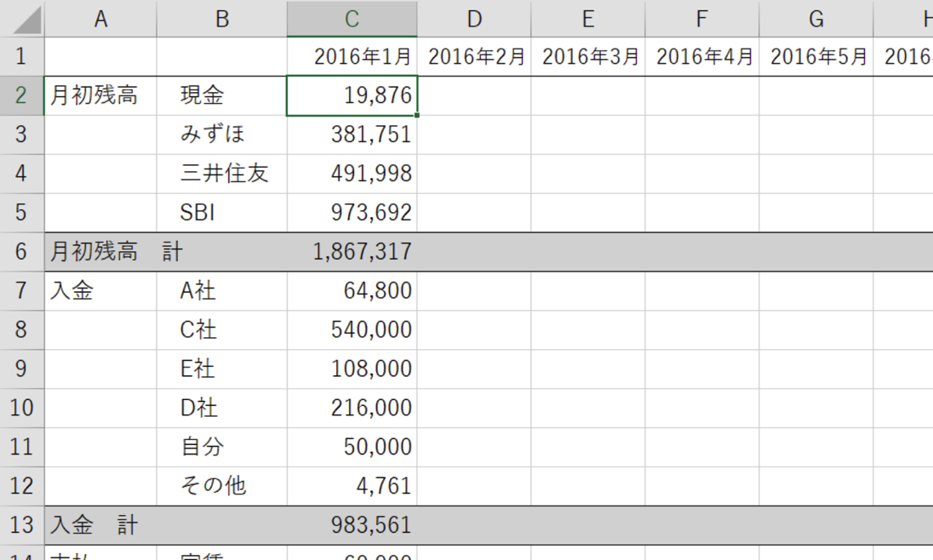This screenshot has height=560, width=933.
Task: Click the C社 cell
Action: 222,329
